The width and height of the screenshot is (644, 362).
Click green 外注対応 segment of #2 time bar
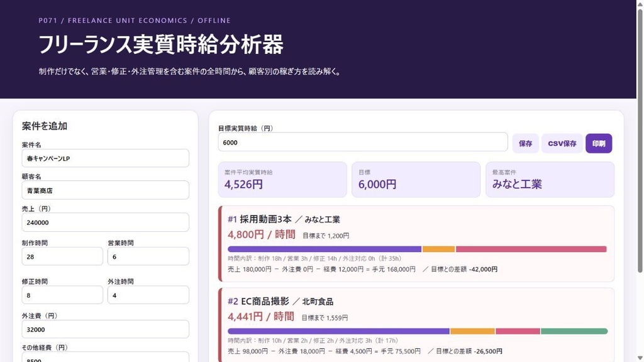[574, 331]
